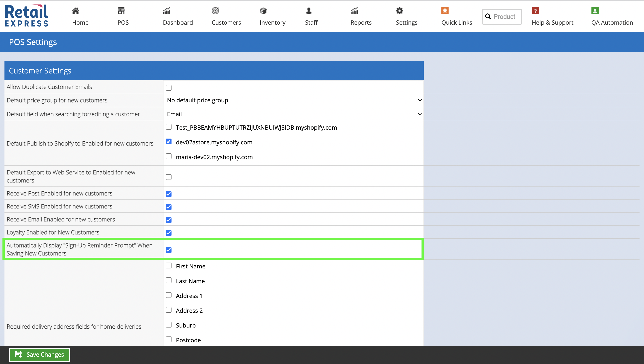Click the search magnifier icon
Image resolution: width=644 pixels, height=364 pixels.
point(488,17)
